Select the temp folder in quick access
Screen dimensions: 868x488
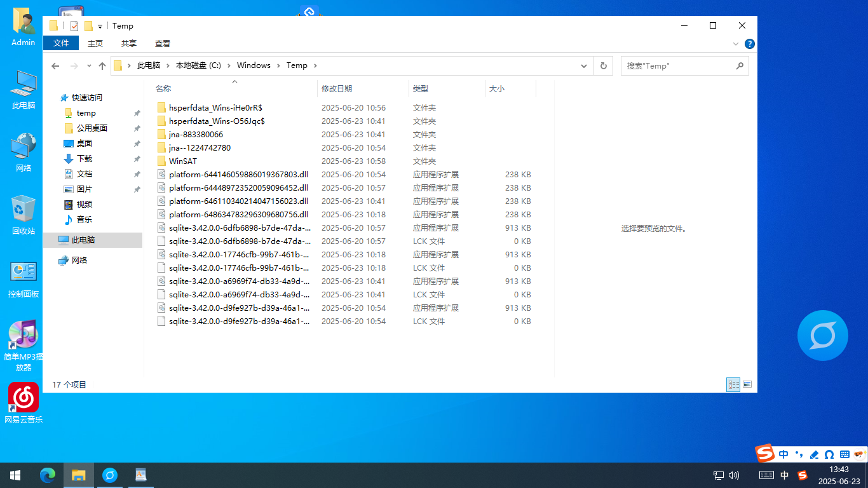pos(86,113)
